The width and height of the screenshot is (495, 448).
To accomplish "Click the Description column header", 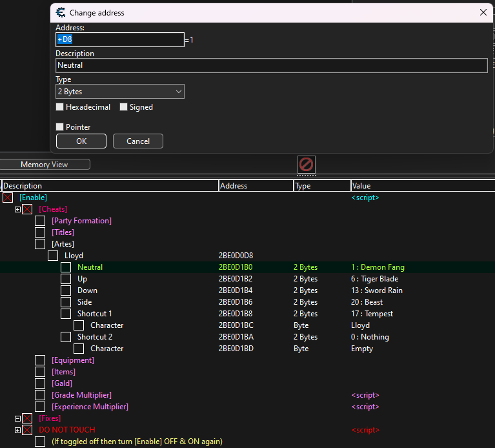I will click(110, 186).
